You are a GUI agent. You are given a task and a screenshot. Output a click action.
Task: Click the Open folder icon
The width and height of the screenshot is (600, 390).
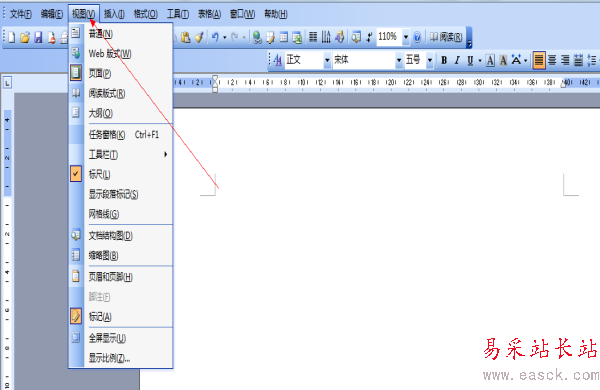pyautogui.click(x=25, y=37)
